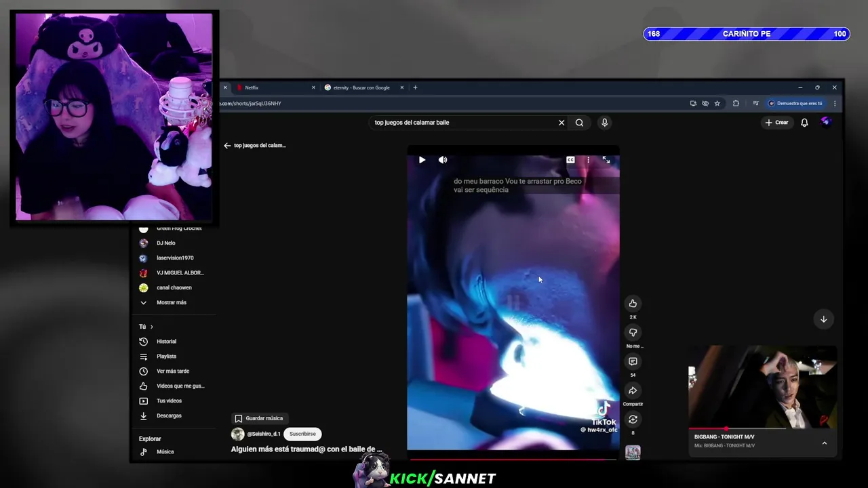
Task: Open the Short's comments (54)
Action: pyautogui.click(x=633, y=362)
